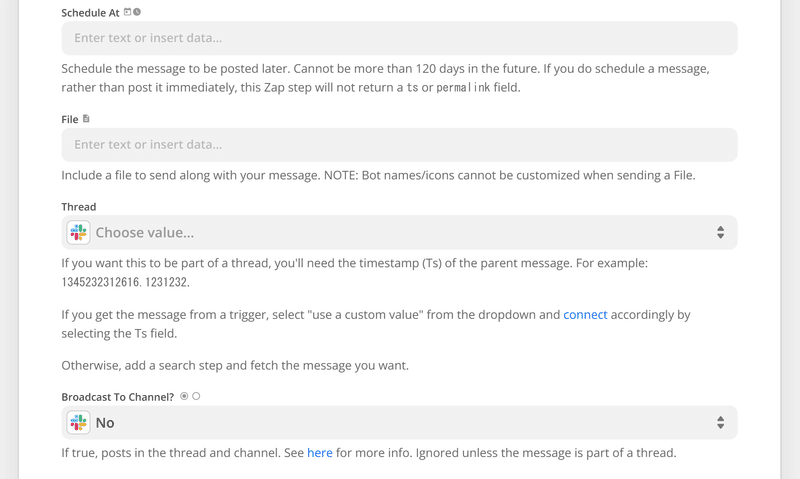Image resolution: width=800 pixels, height=479 pixels.
Task: Click the example timestamp 1345232312616.1231232
Action: 126,282
